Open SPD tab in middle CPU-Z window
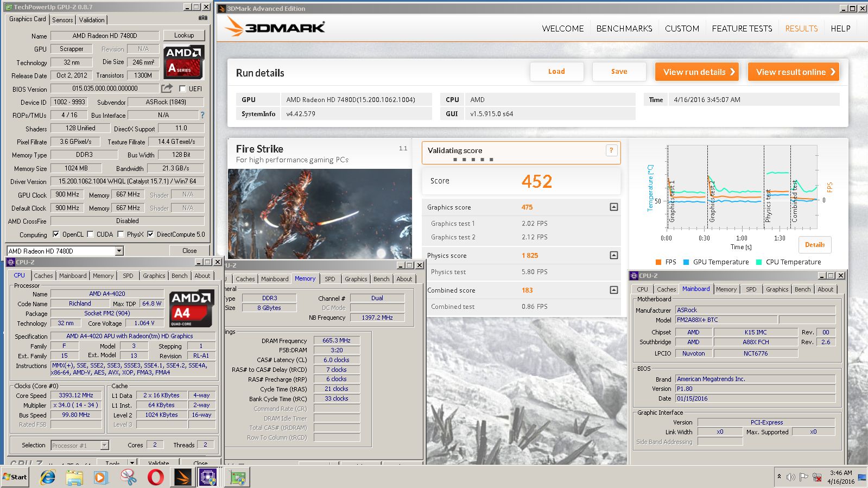868x488 pixels. [x=330, y=279]
